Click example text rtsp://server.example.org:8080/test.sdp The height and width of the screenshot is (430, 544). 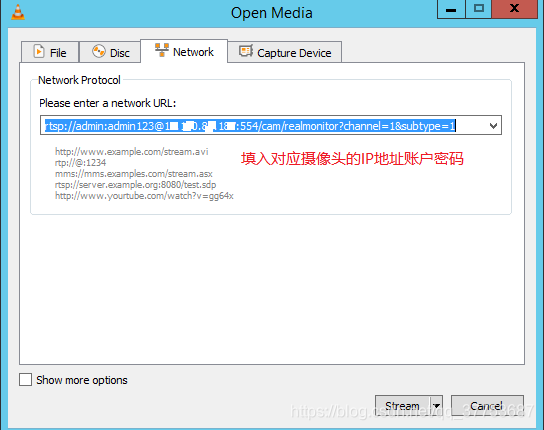(135, 185)
